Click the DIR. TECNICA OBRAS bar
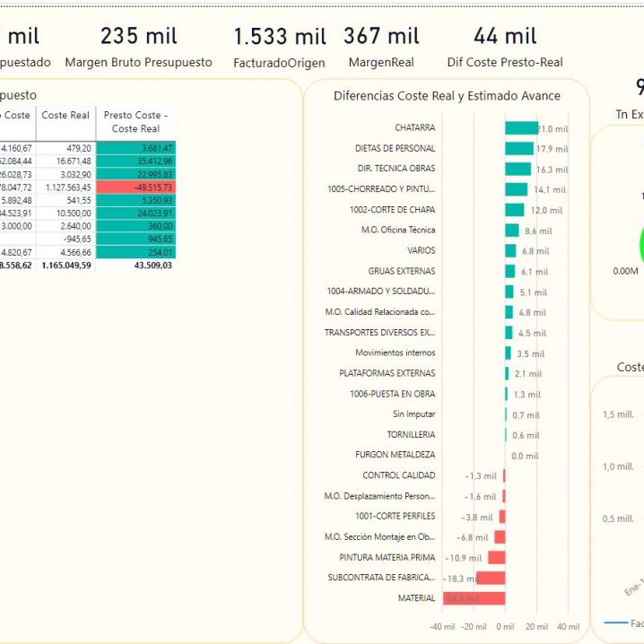The width and height of the screenshot is (644, 644). 518,170
